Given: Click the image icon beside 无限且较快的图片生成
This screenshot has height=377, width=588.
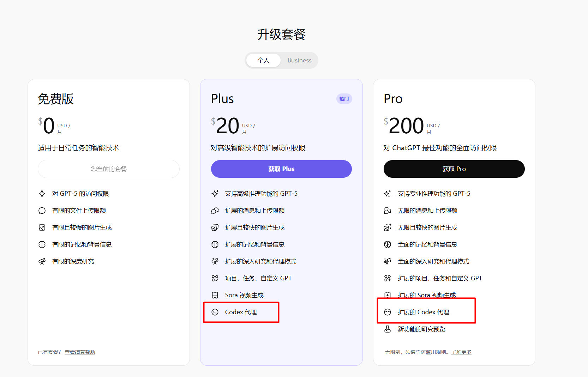Looking at the screenshot, I should [388, 227].
